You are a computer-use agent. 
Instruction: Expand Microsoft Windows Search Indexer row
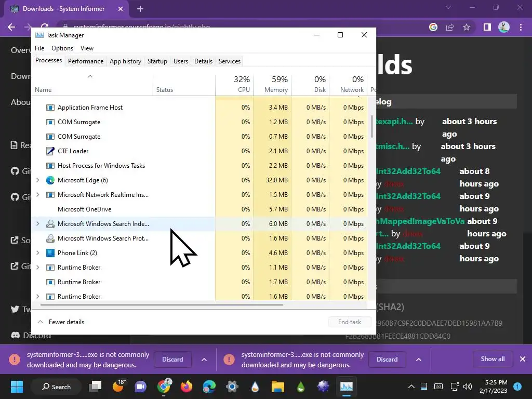[37, 223]
